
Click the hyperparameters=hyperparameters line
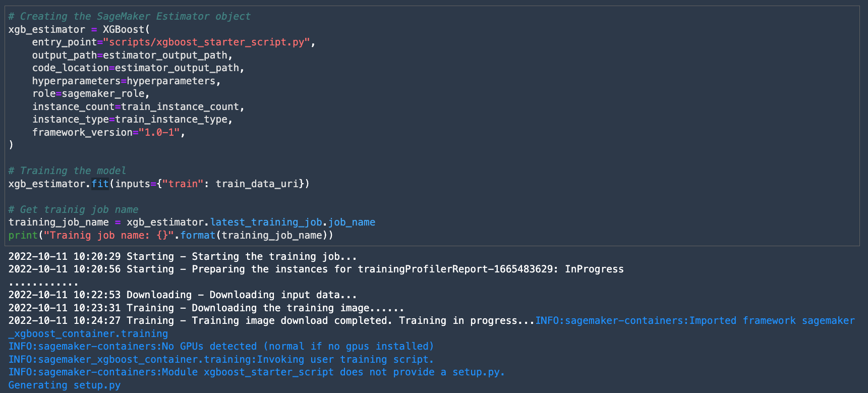[x=127, y=81]
